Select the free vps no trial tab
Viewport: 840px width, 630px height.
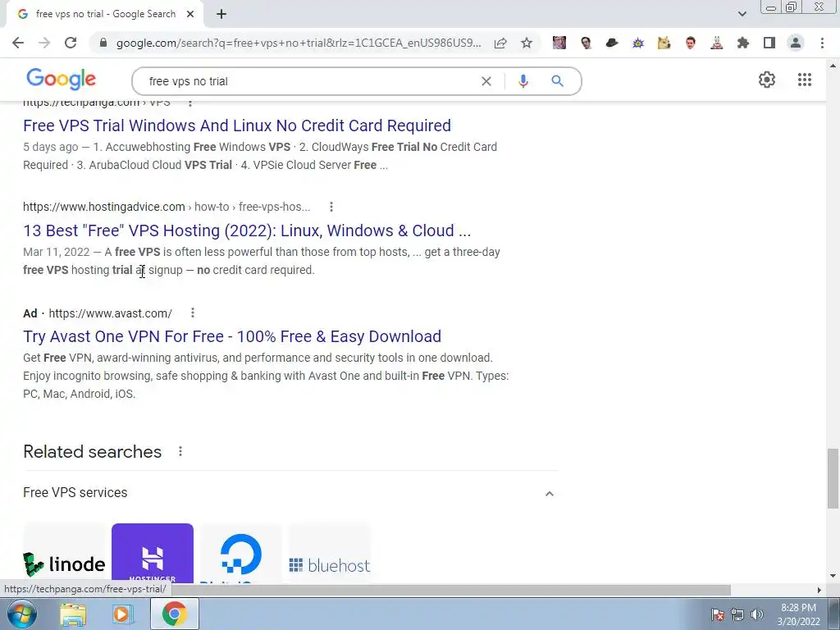105,15
